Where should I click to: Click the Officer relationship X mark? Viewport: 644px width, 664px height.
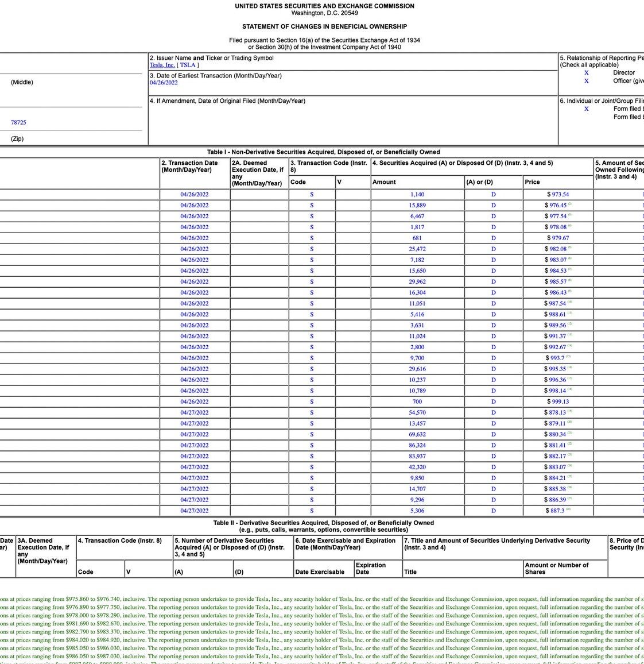587,81
